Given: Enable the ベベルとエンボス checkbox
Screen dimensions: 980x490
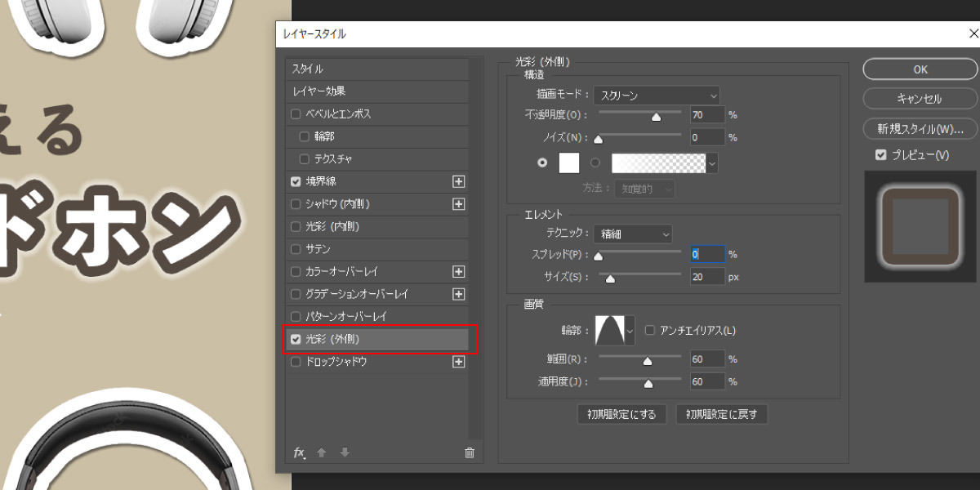Looking at the screenshot, I should [296, 114].
